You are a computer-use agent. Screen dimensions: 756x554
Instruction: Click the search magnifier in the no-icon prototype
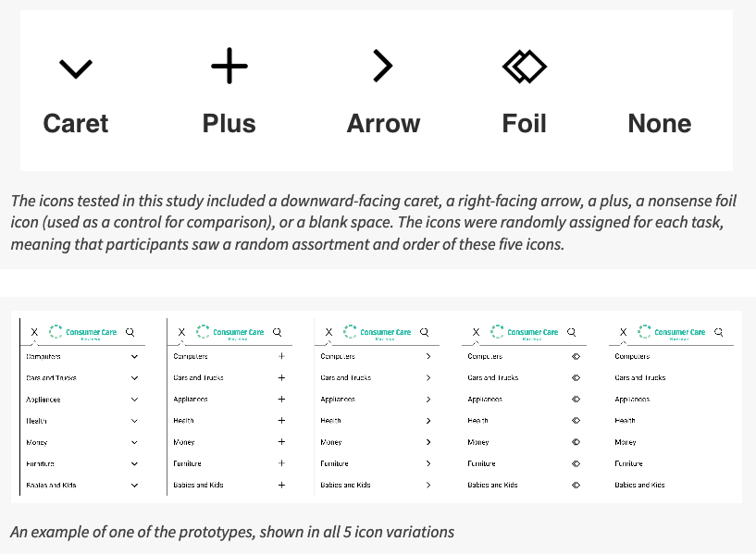coord(718,332)
